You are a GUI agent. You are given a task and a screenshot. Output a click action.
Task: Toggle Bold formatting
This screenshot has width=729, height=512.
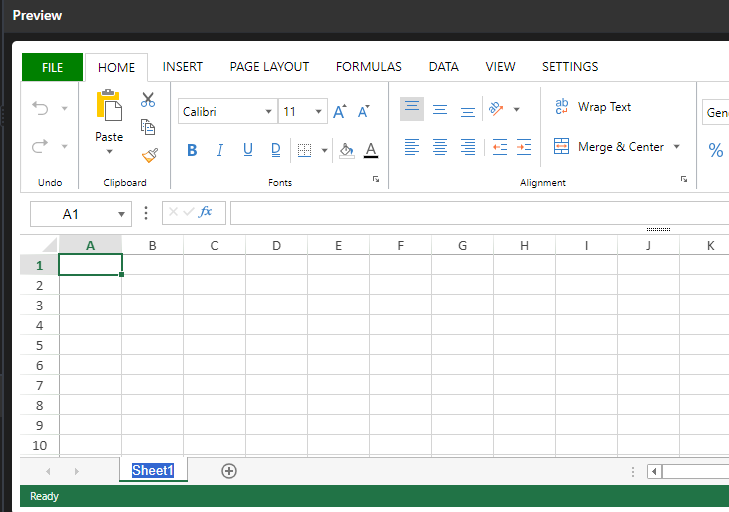(x=192, y=151)
